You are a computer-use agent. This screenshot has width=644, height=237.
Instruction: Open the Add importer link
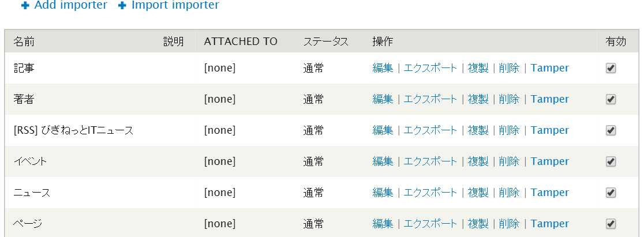(x=70, y=5)
